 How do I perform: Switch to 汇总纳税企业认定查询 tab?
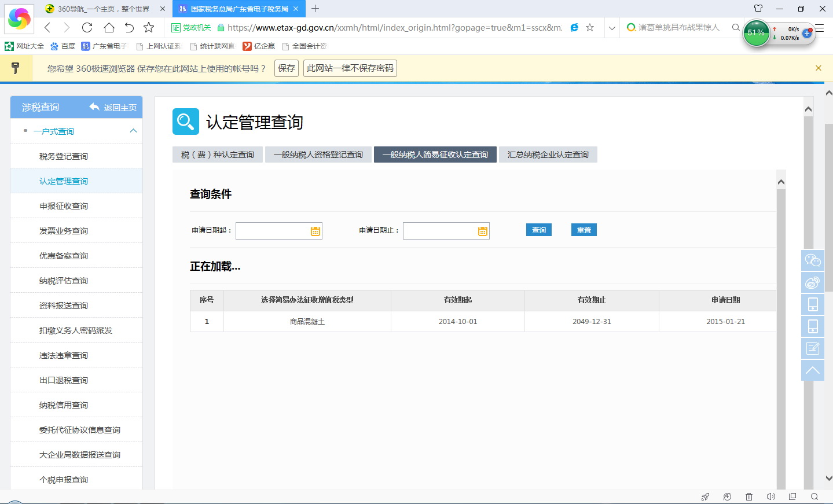548,154
